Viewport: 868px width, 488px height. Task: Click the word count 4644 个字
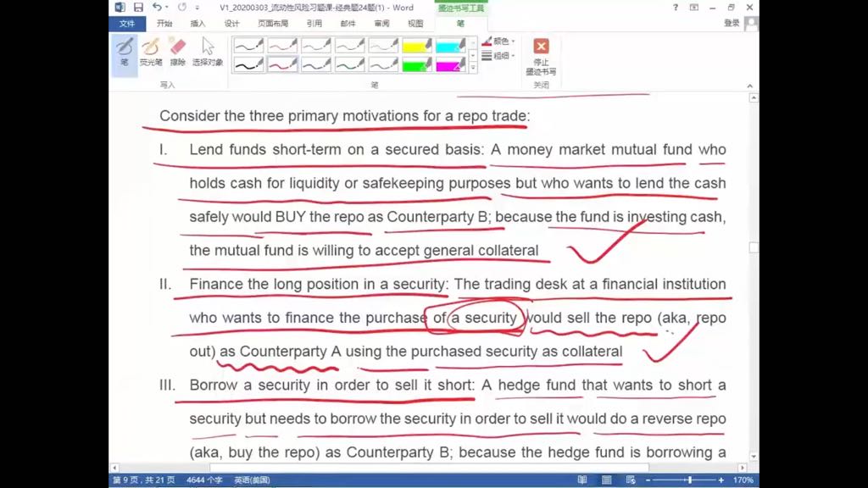[204, 480]
